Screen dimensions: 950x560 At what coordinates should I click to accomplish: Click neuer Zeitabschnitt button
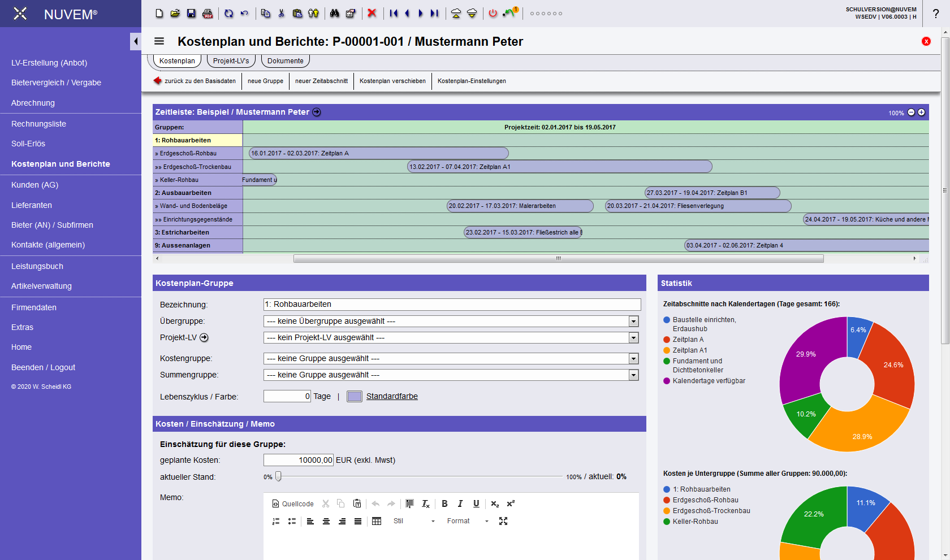[x=321, y=81]
